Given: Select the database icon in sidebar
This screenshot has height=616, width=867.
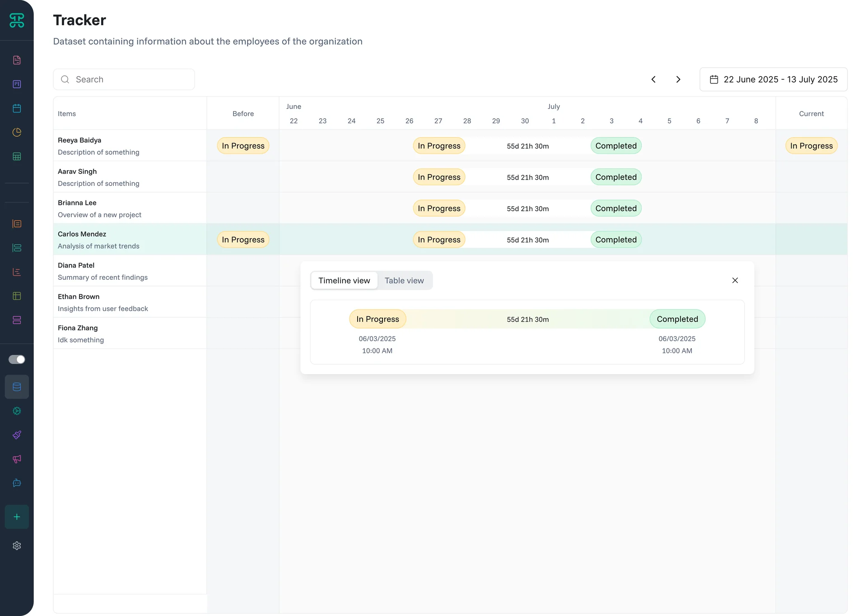Looking at the screenshot, I should pyautogui.click(x=17, y=387).
